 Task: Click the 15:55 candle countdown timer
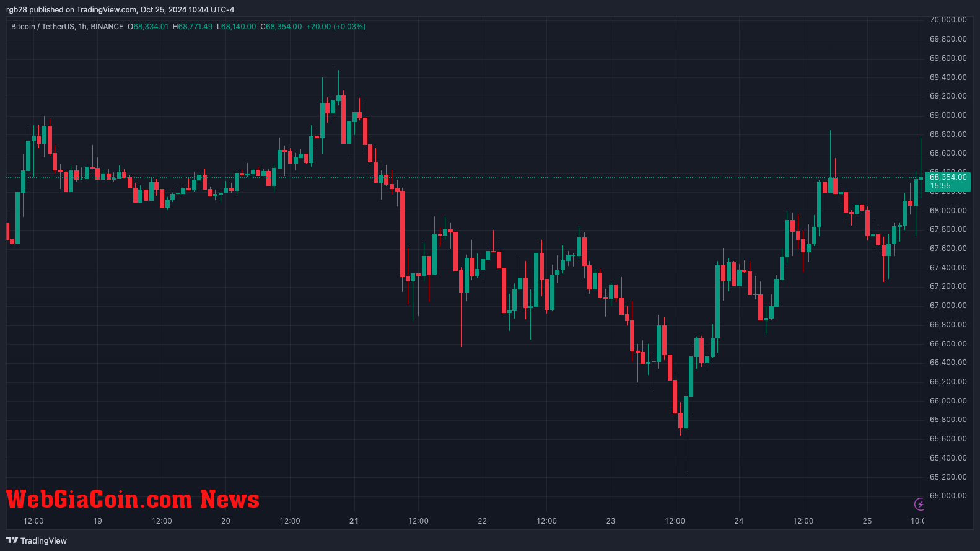tap(940, 186)
